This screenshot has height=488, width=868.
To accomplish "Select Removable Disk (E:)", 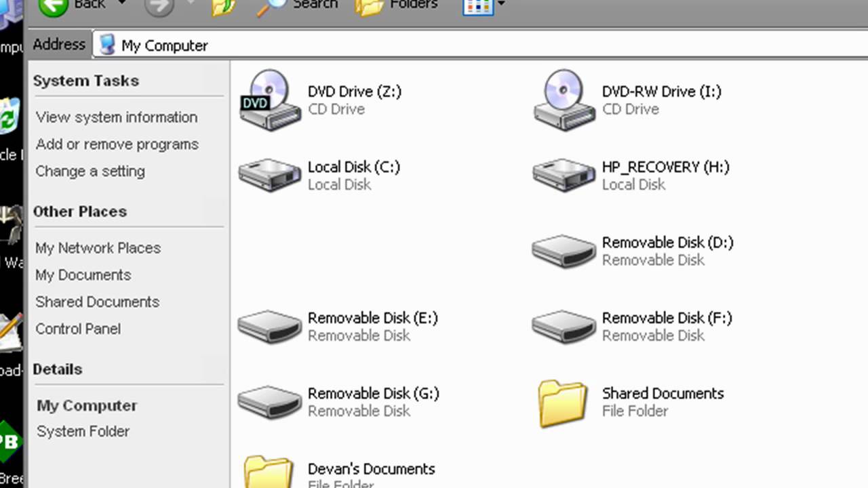I will 338,326.
